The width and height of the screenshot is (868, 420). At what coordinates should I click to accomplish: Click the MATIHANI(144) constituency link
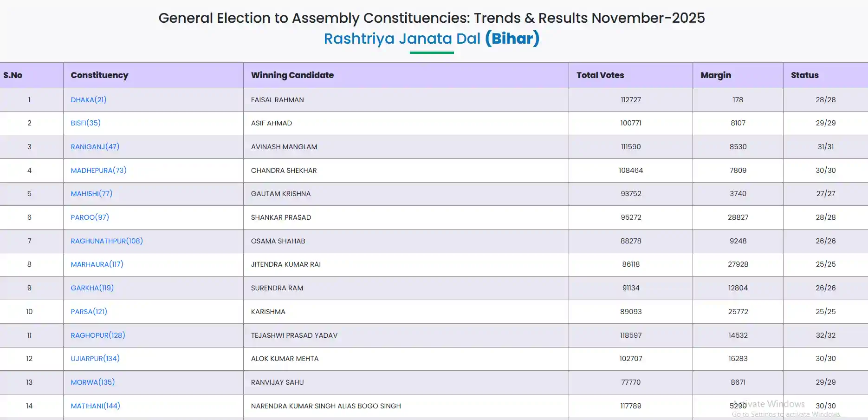(96, 406)
